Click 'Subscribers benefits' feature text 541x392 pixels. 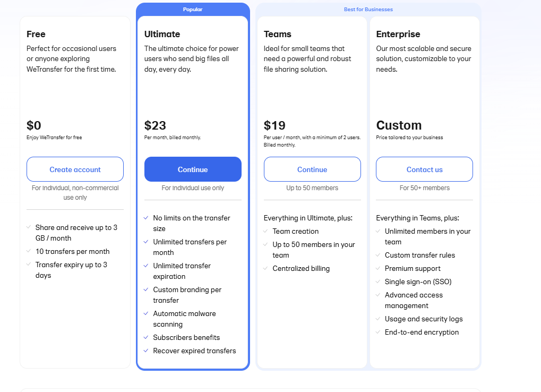click(186, 337)
